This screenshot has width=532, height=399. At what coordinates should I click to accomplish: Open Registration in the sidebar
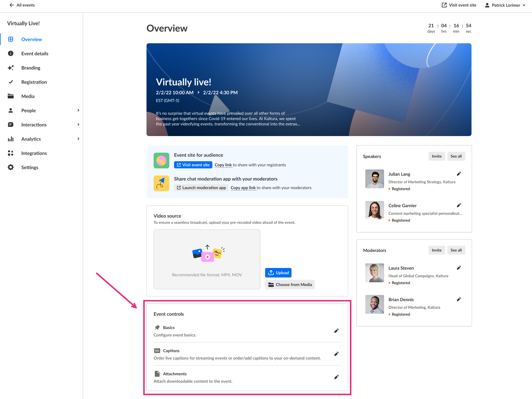tap(34, 82)
